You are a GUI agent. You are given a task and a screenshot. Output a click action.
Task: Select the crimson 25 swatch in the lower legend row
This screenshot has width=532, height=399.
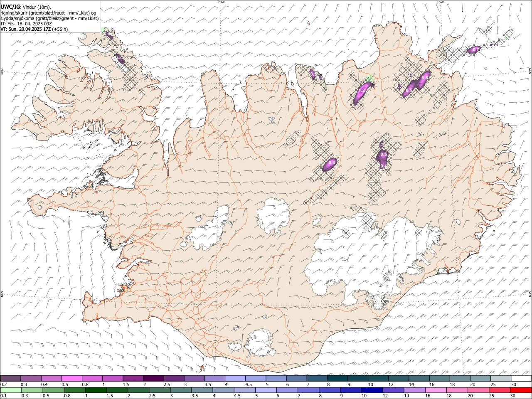coord(500,390)
